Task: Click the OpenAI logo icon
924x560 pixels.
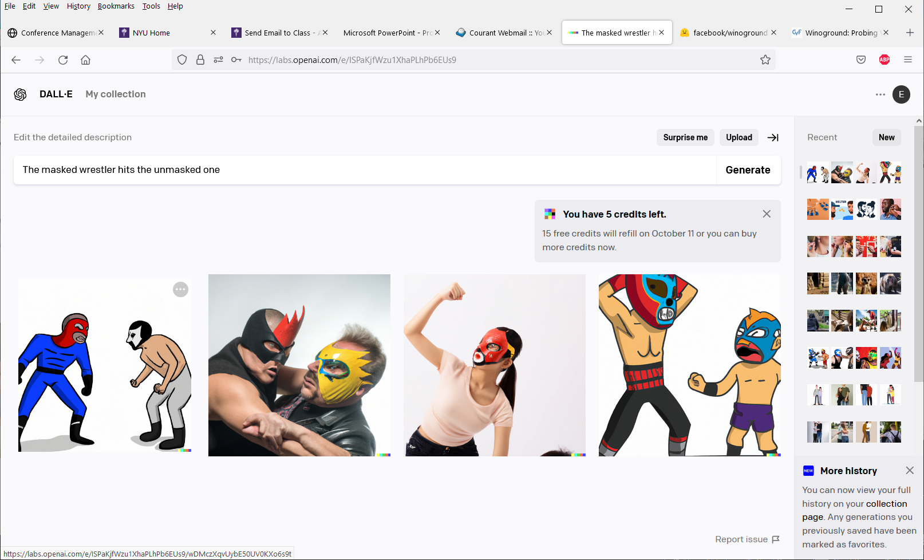Action: pyautogui.click(x=21, y=94)
